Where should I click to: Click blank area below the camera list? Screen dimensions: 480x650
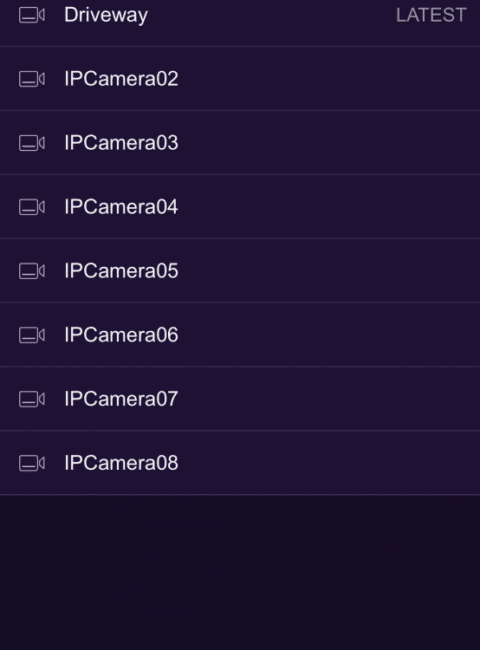[x=240, y=572]
